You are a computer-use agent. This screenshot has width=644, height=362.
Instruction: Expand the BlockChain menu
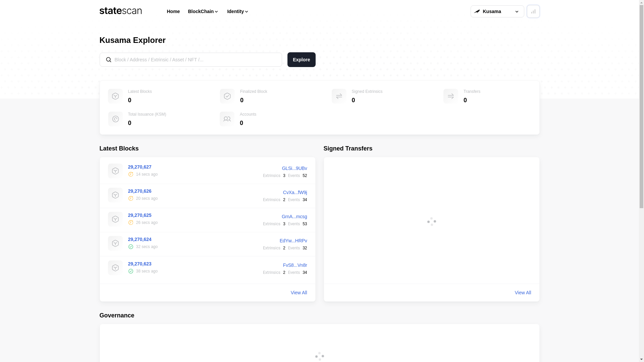click(203, 11)
